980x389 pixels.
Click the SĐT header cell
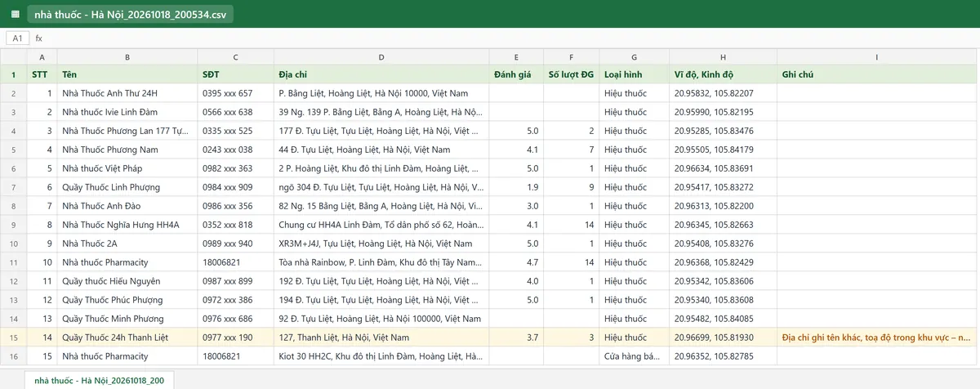[235, 74]
